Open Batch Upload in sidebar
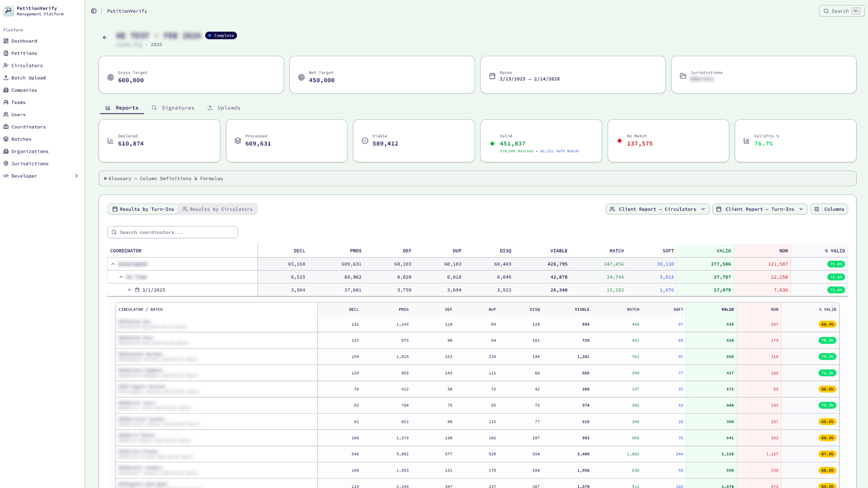The height and width of the screenshot is (488, 868). [x=28, y=78]
